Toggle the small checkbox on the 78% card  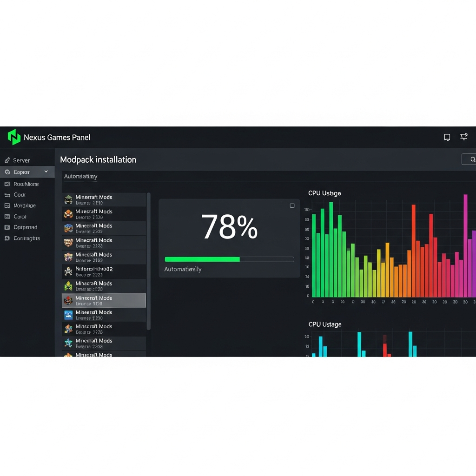click(x=292, y=205)
